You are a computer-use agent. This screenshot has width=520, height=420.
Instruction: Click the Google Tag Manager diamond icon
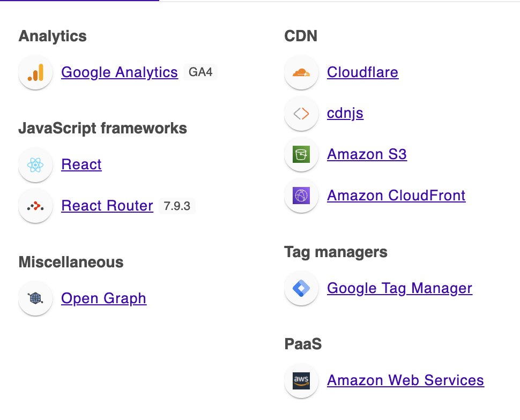[301, 288]
